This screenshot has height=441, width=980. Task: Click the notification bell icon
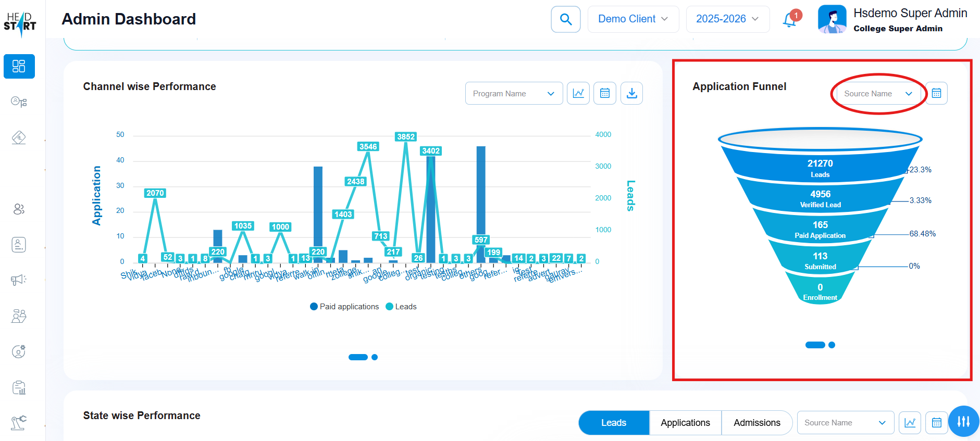point(790,20)
